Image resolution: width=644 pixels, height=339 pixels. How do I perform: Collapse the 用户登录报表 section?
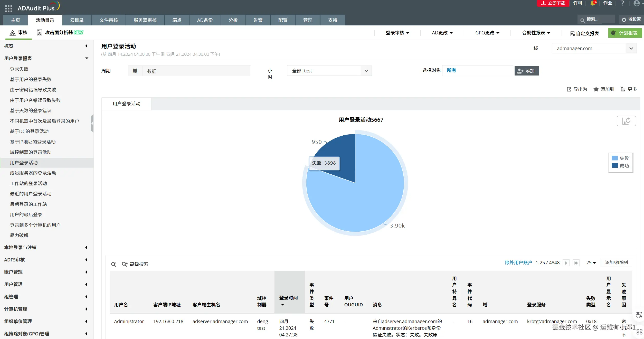point(87,58)
